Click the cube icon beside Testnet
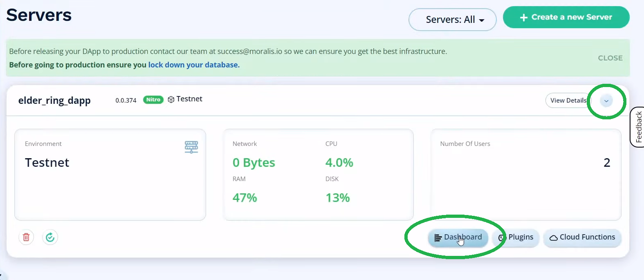 point(171,99)
